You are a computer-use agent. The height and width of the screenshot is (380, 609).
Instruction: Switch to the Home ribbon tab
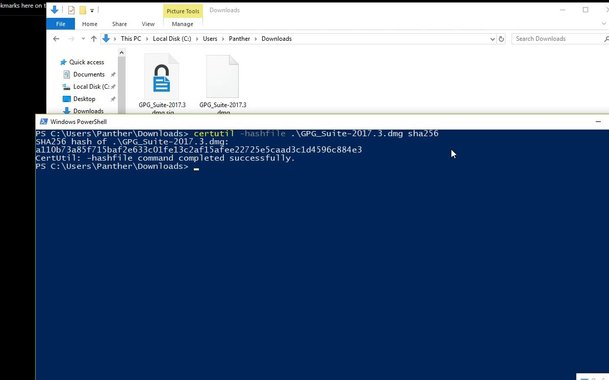89,24
